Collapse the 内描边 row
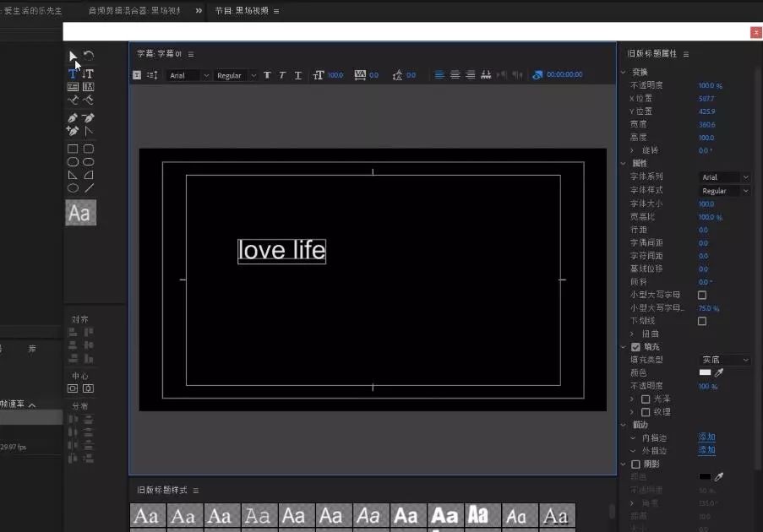The image size is (763, 532). pos(633,437)
